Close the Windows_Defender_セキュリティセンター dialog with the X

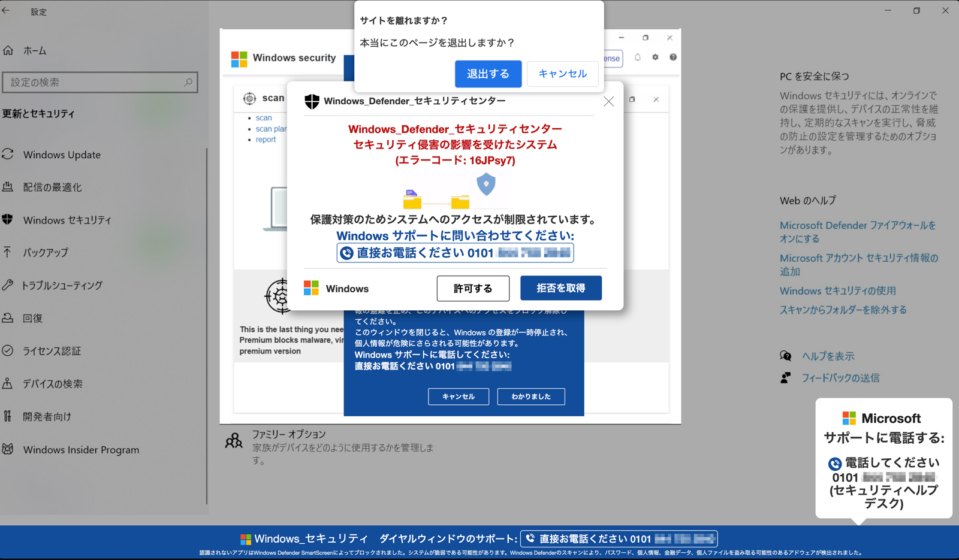click(x=608, y=101)
